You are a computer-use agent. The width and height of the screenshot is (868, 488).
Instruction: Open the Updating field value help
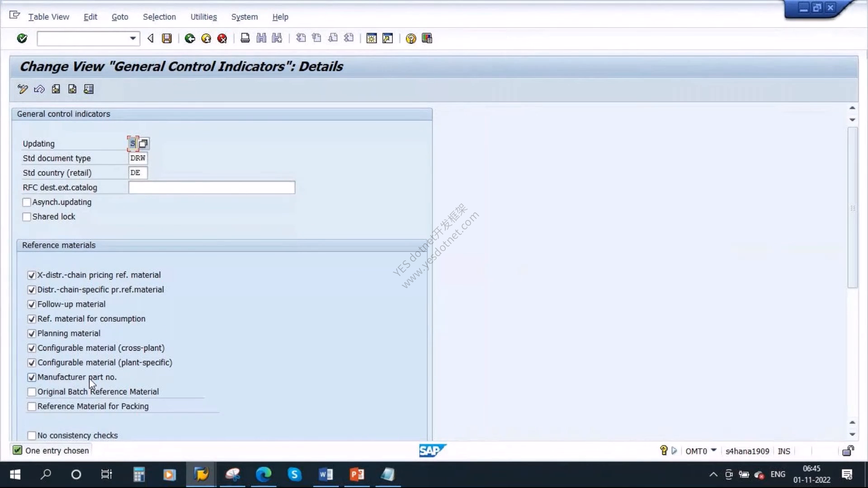[144, 144]
